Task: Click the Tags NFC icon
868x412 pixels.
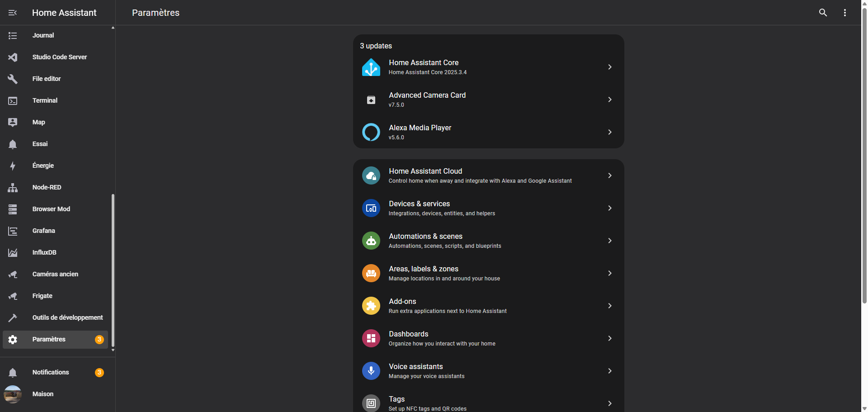Action: coord(371,403)
